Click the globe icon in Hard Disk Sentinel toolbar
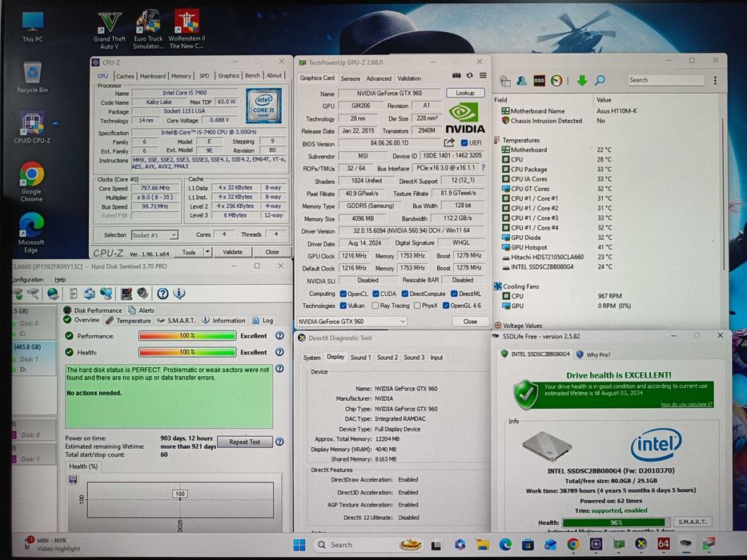The image size is (747, 560). (53, 294)
